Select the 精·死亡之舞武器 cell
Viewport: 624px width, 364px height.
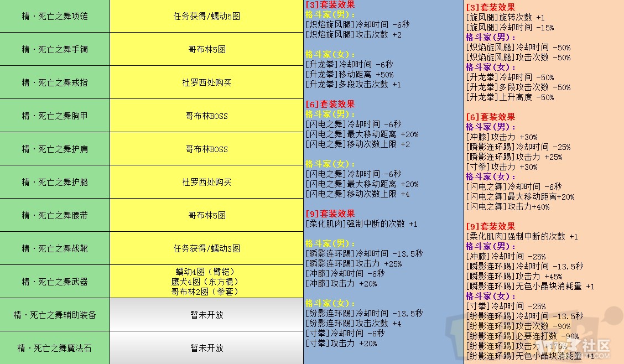pos(55,282)
